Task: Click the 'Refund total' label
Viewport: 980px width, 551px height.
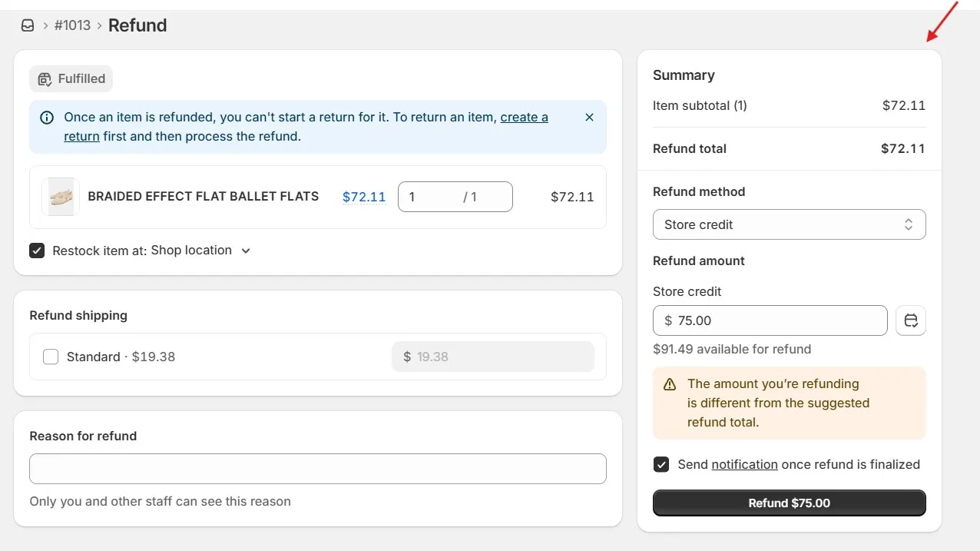Action: [690, 148]
